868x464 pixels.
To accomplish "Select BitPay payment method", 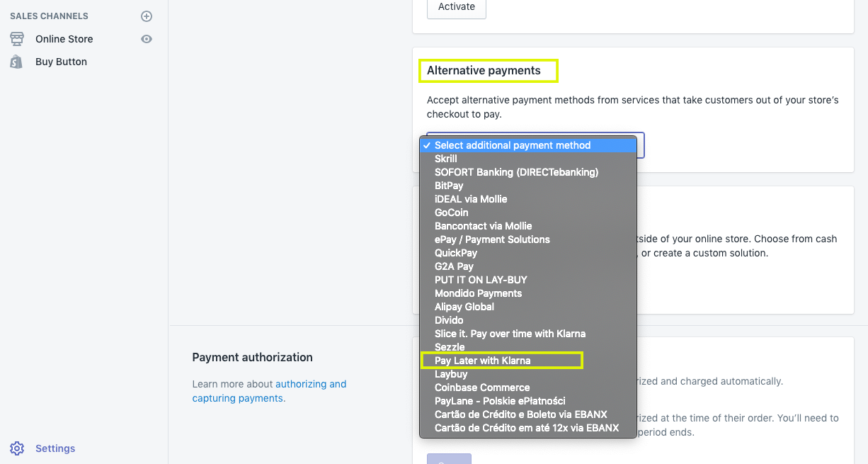I will pyautogui.click(x=528, y=186).
